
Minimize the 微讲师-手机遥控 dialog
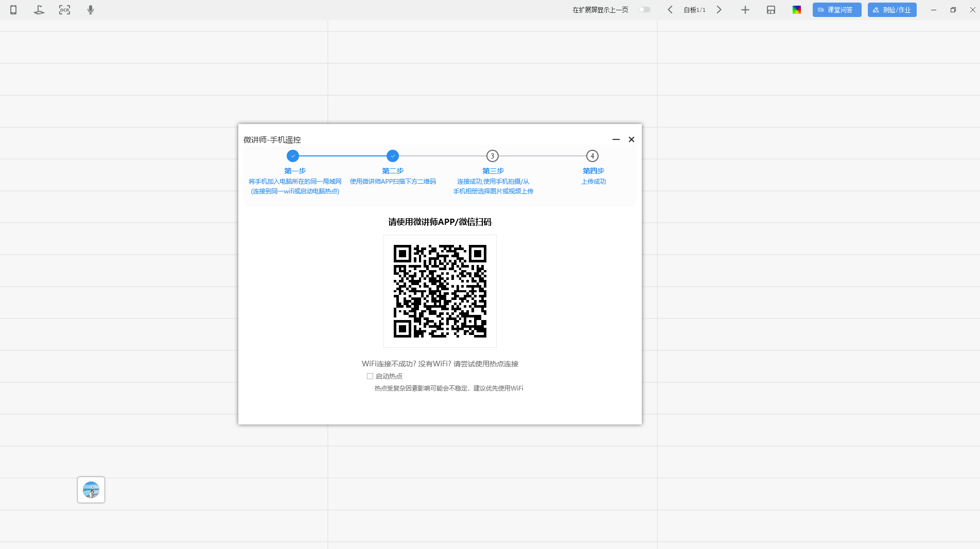[616, 139]
